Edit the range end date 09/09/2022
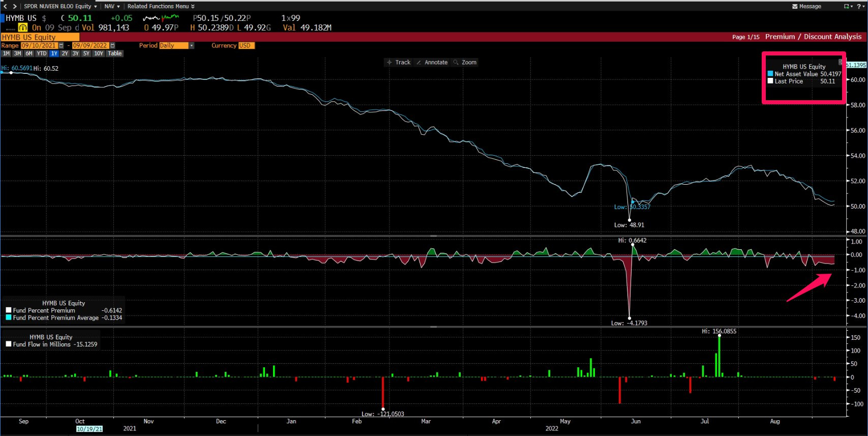Screen dimensions: 868x436 [x=91, y=45]
